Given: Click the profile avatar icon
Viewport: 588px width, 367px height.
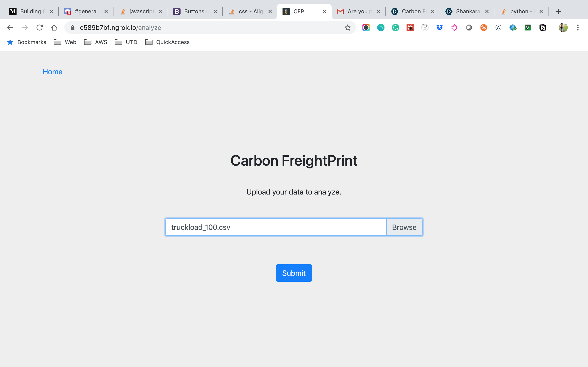Looking at the screenshot, I should 563,28.
